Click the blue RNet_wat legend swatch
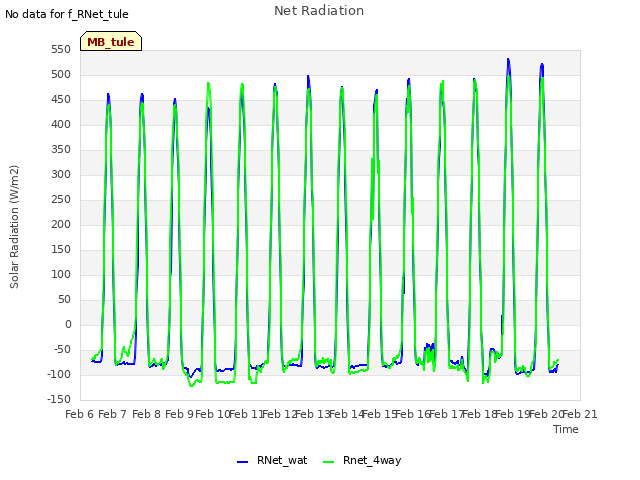This screenshot has height=480, width=640. point(242,462)
